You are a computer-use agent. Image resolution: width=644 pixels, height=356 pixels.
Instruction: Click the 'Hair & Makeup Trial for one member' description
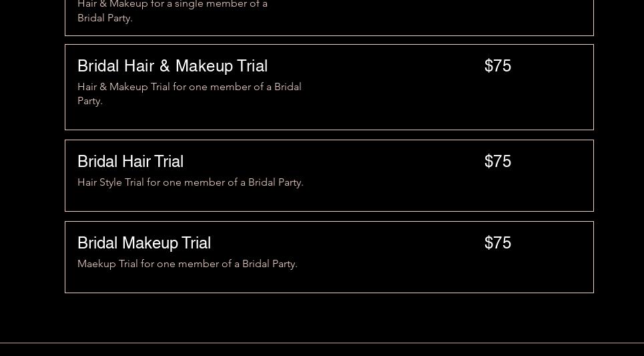point(189,87)
